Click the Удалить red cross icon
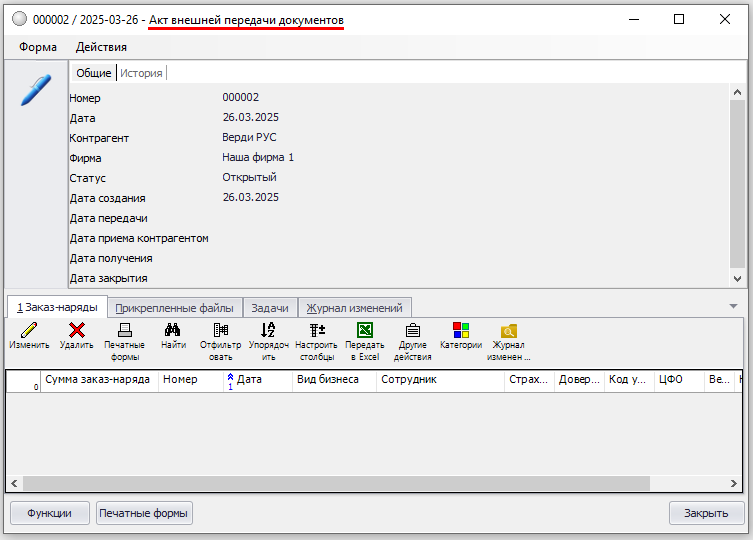The height and width of the screenshot is (540, 753). (76, 331)
